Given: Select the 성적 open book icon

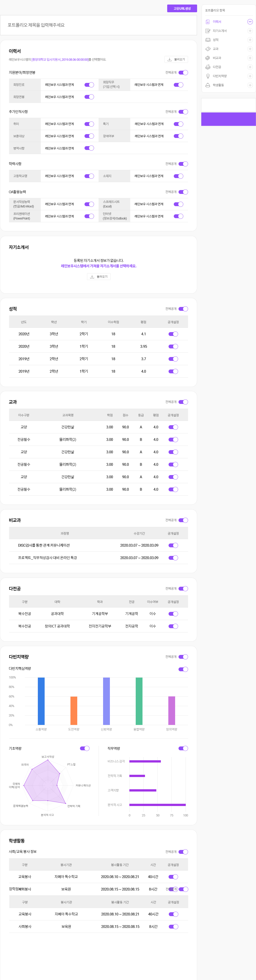Looking at the screenshot, I should pos(208,40).
